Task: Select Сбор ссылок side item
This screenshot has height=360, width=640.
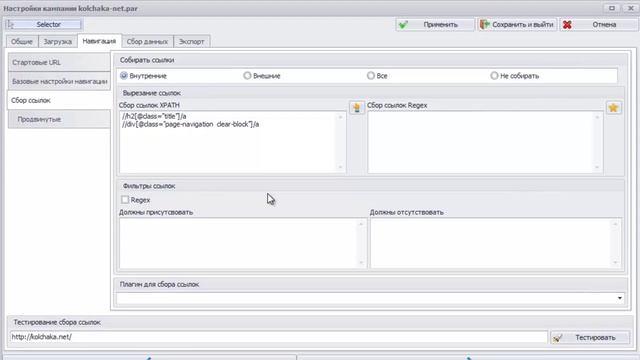Action: [59, 100]
